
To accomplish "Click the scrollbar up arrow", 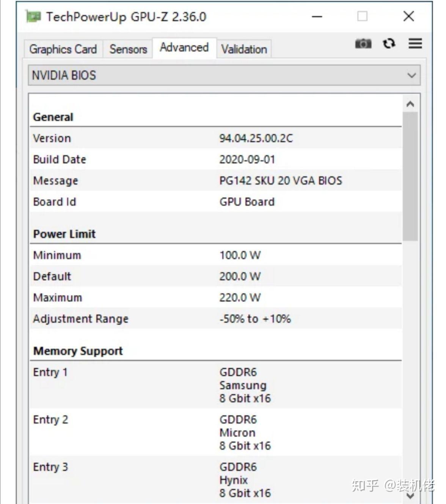I will [x=410, y=104].
